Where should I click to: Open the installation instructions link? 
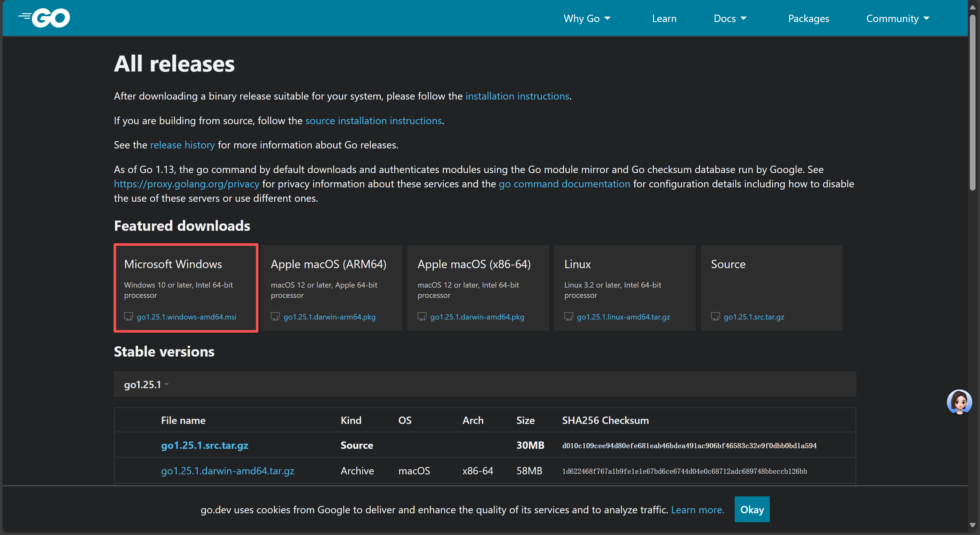[517, 96]
